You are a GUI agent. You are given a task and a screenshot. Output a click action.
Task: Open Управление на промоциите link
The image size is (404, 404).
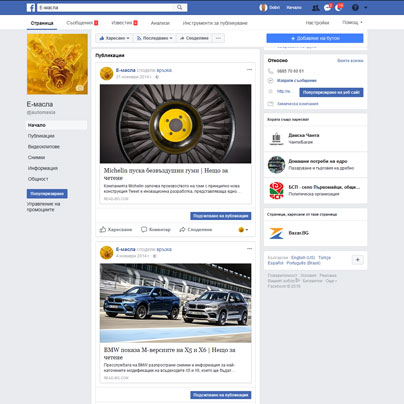tap(43, 207)
